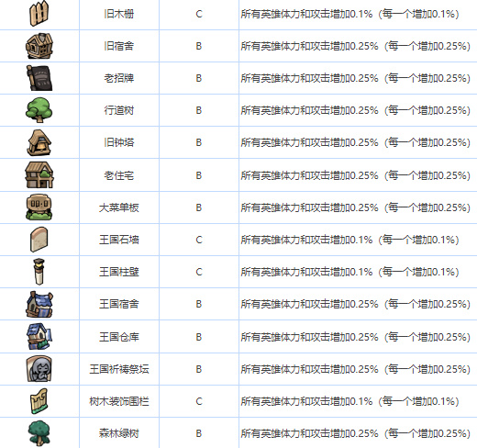Image resolution: width=477 pixels, height=448 pixels.
Task: Click the 旧宿舍 old dormitory house icon
Action: pos(39,46)
